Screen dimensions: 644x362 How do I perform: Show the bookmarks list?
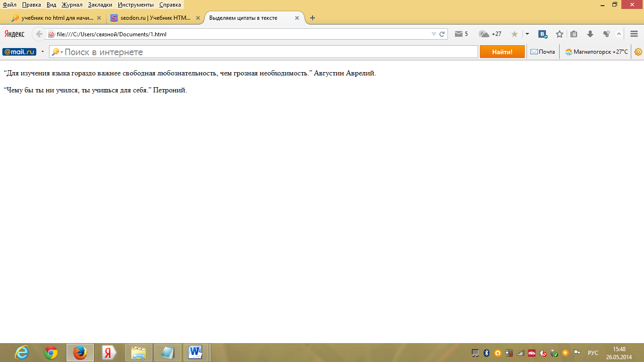(574, 34)
